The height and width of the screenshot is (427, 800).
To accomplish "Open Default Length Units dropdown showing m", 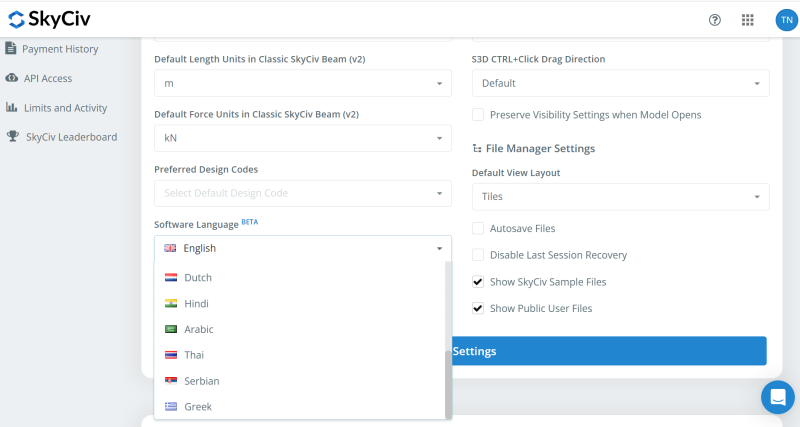I will pos(303,83).
